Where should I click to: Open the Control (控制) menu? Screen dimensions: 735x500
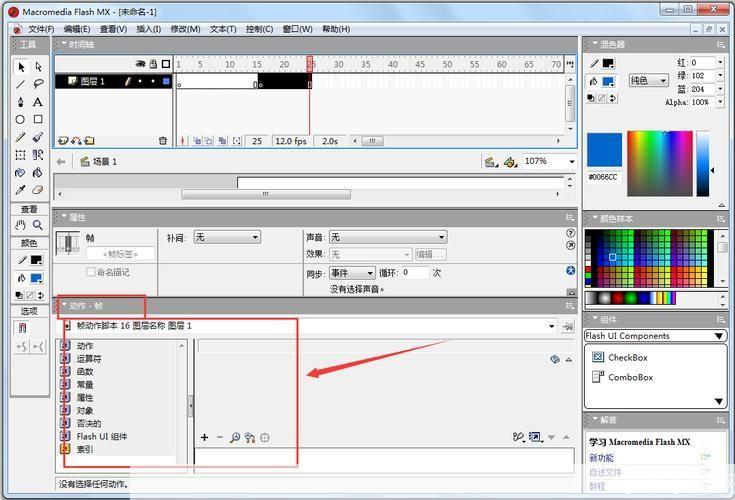(x=259, y=29)
